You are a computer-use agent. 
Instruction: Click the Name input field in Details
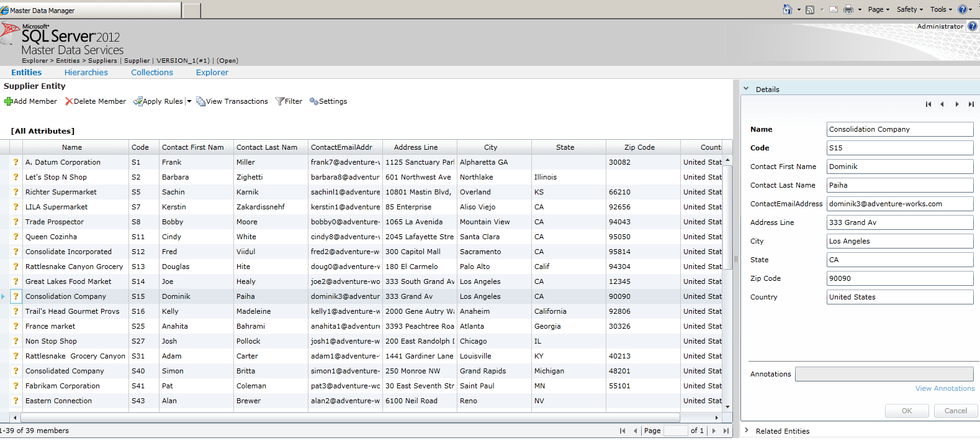coord(900,129)
